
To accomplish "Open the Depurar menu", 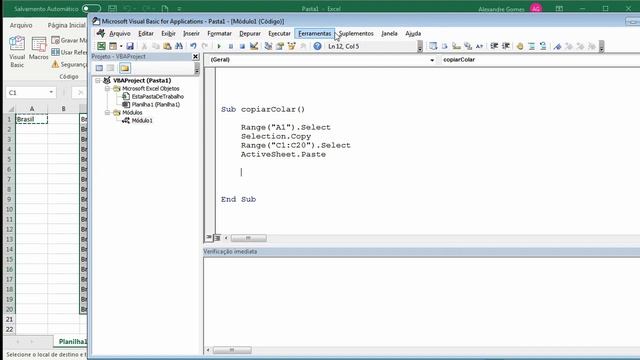I will pyautogui.click(x=250, y=33).
